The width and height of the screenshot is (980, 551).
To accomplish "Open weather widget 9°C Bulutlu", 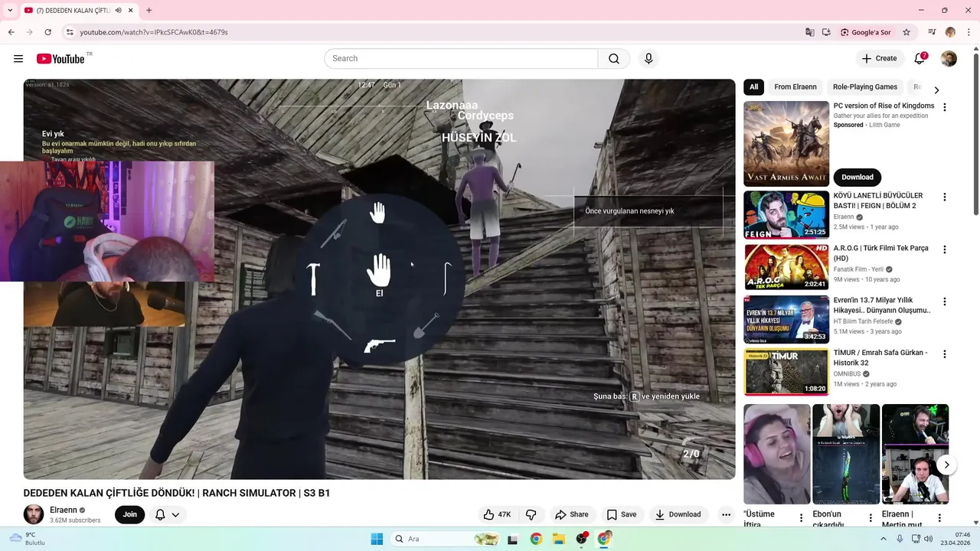I will click(x=26, y=539).
